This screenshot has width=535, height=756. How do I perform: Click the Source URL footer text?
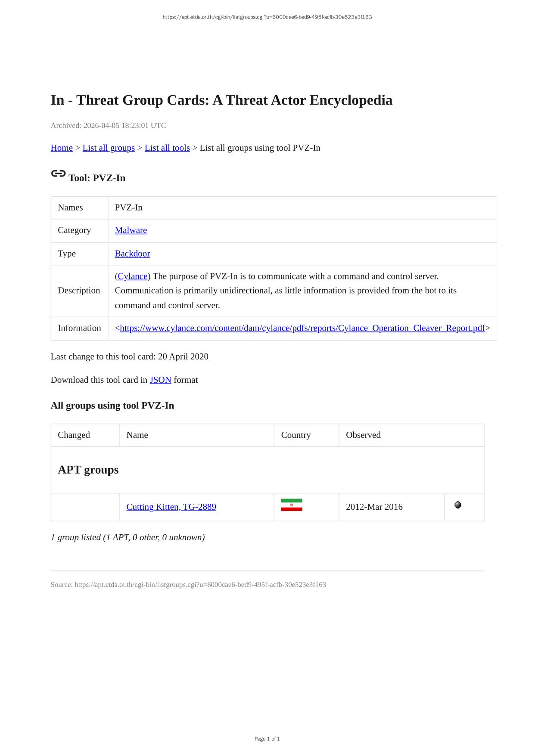[x=188, y=585]
